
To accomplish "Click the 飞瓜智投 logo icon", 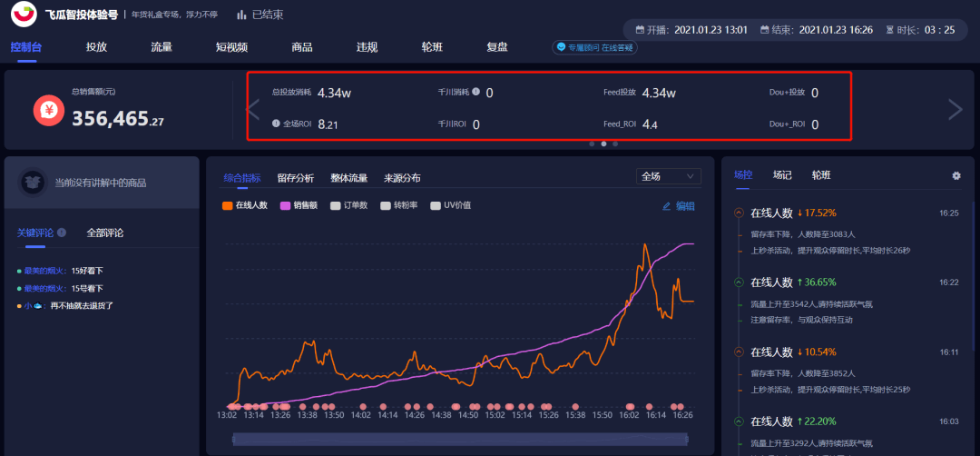I will coord(24,14).
